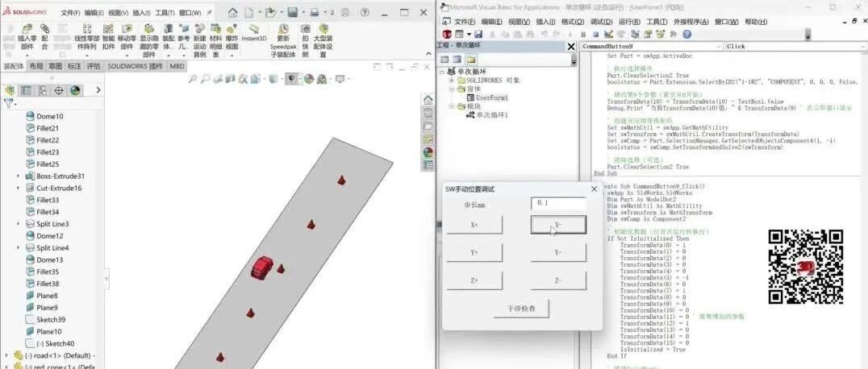
Task: Expand more FeatureManager tabs chevron
Action: [x=98, y=90]
